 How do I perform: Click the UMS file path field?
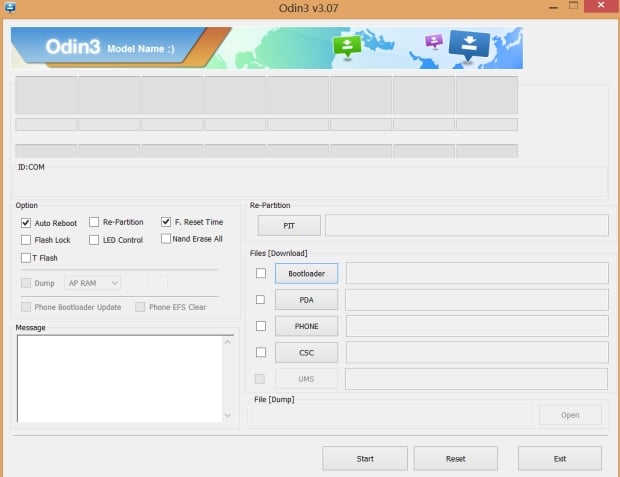pos(476,379)
